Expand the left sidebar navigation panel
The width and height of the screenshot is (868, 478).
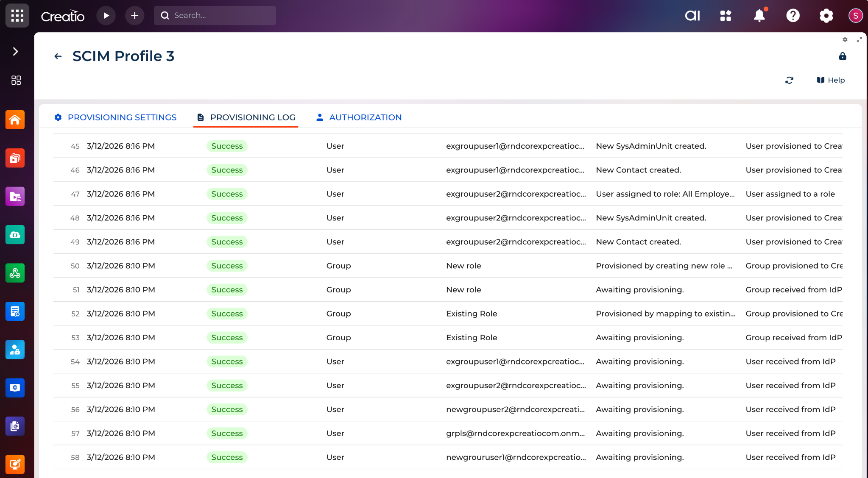pos(16,51)
